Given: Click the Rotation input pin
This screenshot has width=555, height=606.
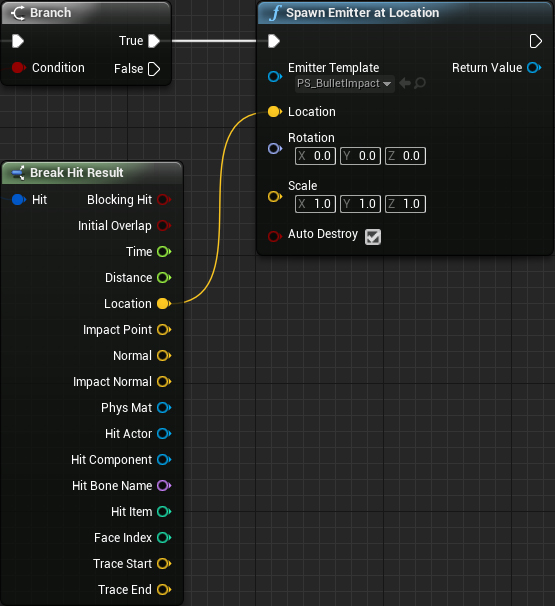Looking at the screenshot, I should pos(275,148).
